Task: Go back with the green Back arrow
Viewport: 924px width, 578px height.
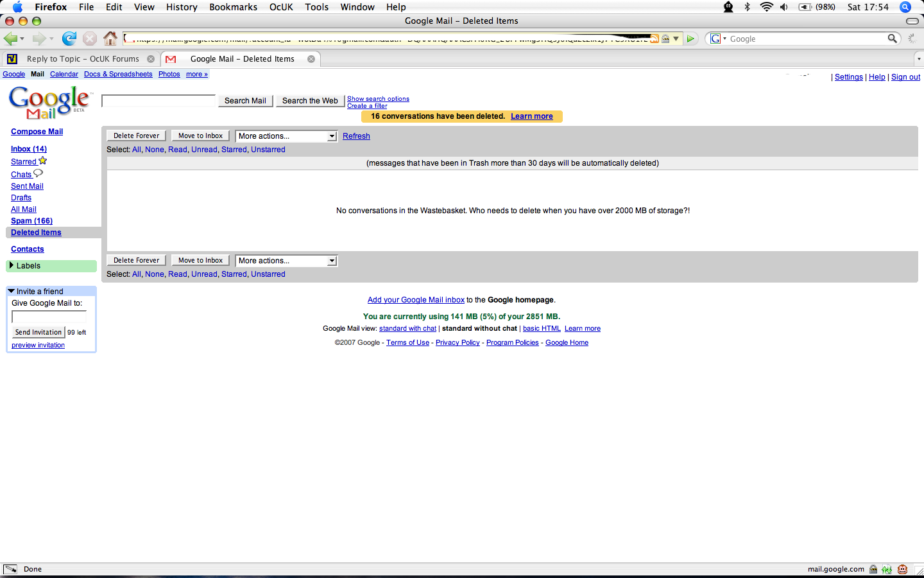Action: pyautogui.click(x=10, y=39)
